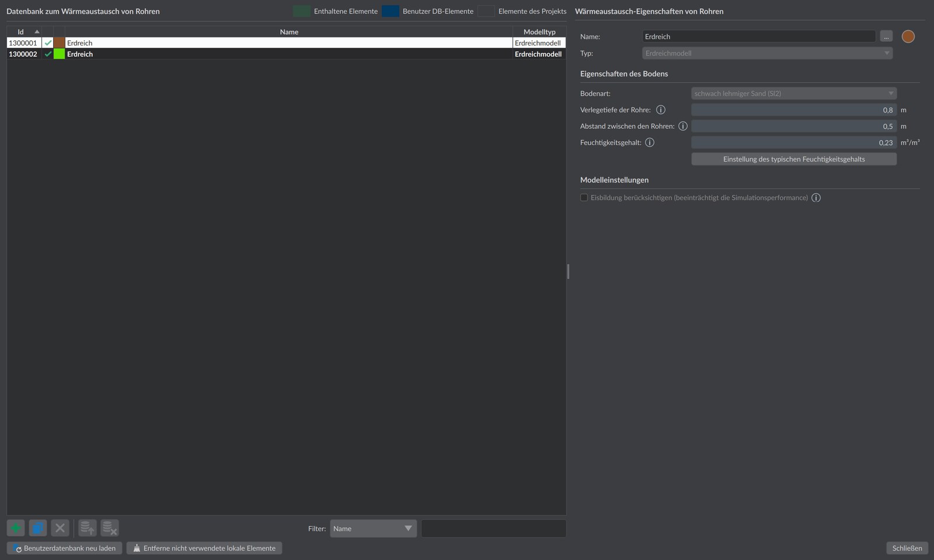Click the Feuchtigkeitsgehalt value field 0,23
The width and height of the screenshot is (934, 560).
click(794, 142)
